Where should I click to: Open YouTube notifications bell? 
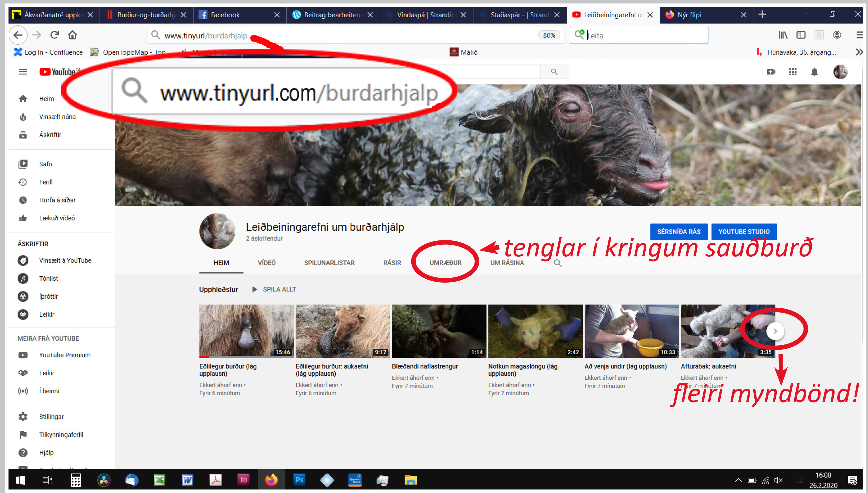(815, 72)
